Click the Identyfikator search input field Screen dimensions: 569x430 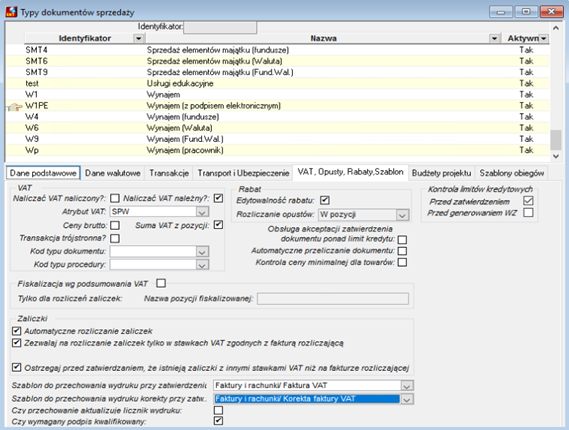pyautogui.click(x=220, y=27)
